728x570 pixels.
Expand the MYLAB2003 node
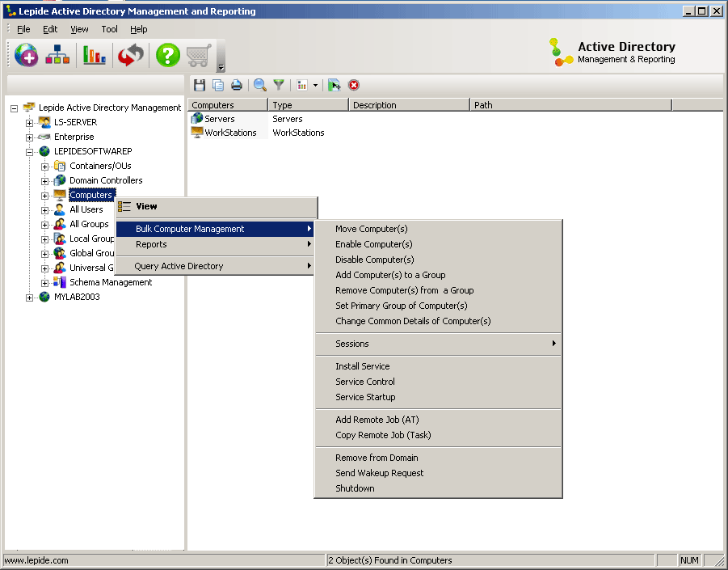pyautogui.click(x=29, y=298)
